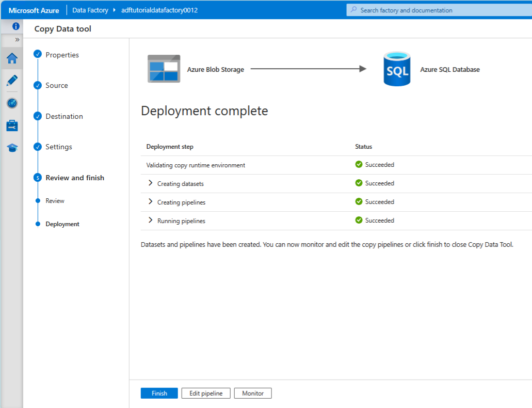Open the Learning center graduation cap icon
The width and height of the screenshot is (532, 408).
12,148
